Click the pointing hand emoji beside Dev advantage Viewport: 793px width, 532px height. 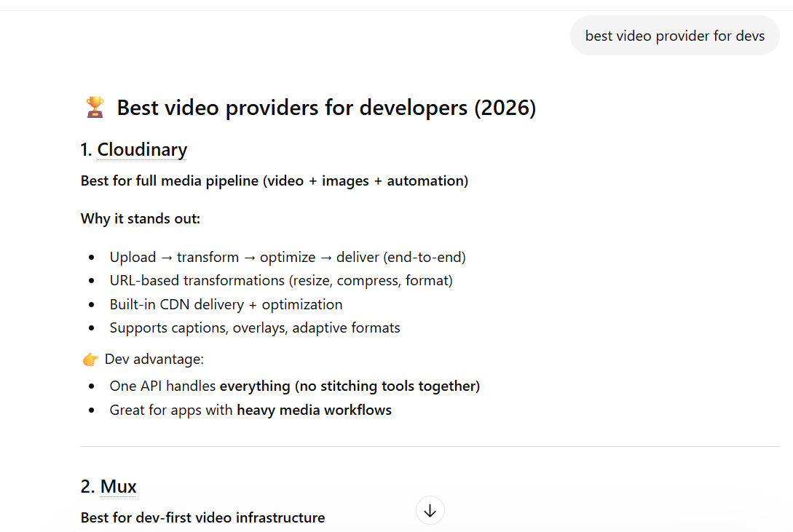(x=90, y=360)
